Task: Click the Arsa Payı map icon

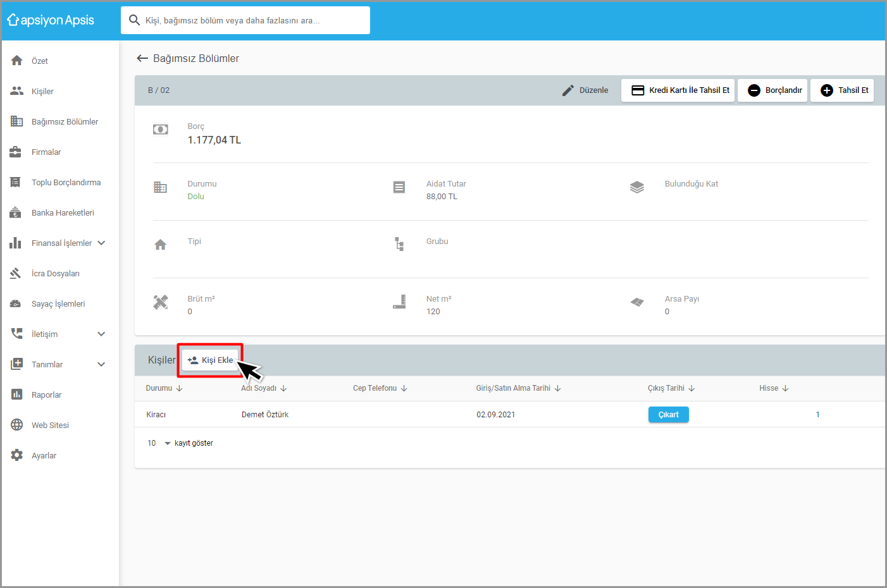Action: point(637,302)
